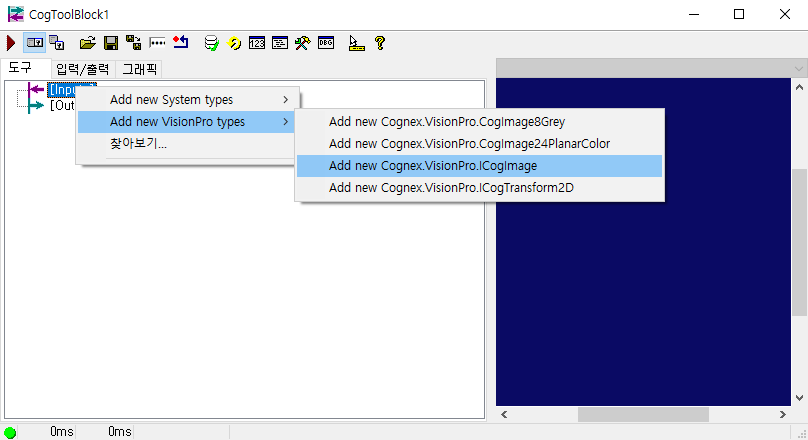
Task: Close the CogToolBlock1 window
Action: point(785,14)
